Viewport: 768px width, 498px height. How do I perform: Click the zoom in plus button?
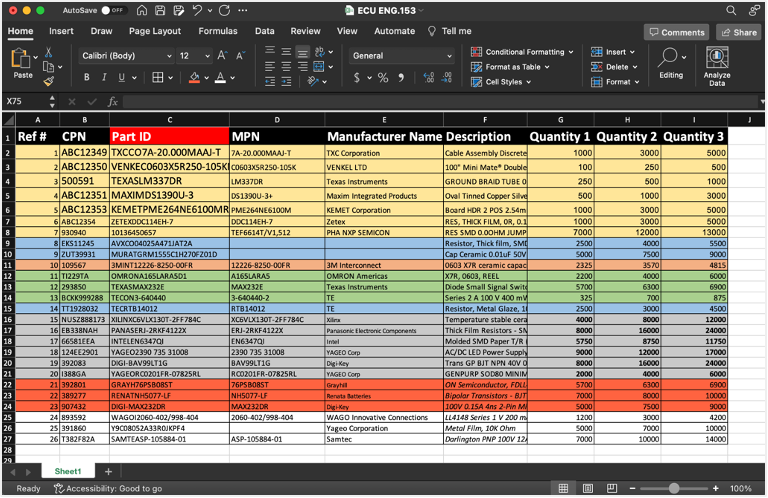tap(716, 488)
